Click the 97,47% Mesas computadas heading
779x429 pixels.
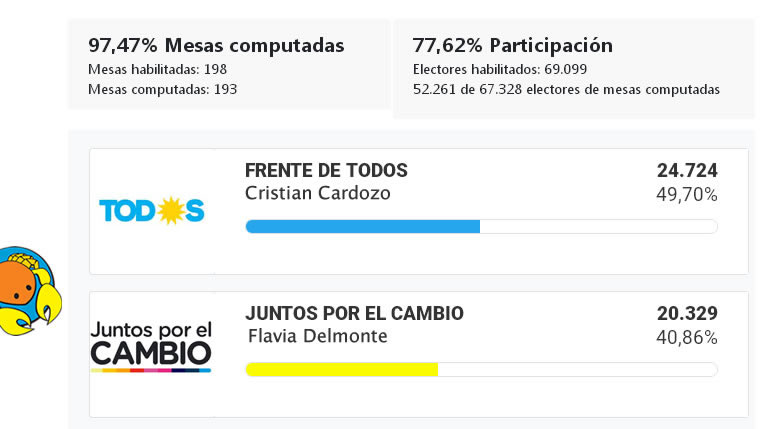(216, 45)
